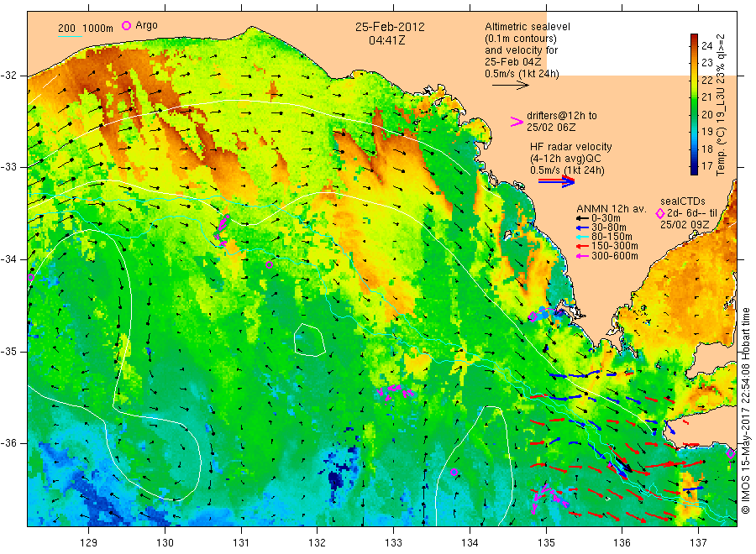Viewport: 756px width, 554px height.
Task: Click the cyan 80-150m ANMN arrow
Action: click(x=582, y=237)
